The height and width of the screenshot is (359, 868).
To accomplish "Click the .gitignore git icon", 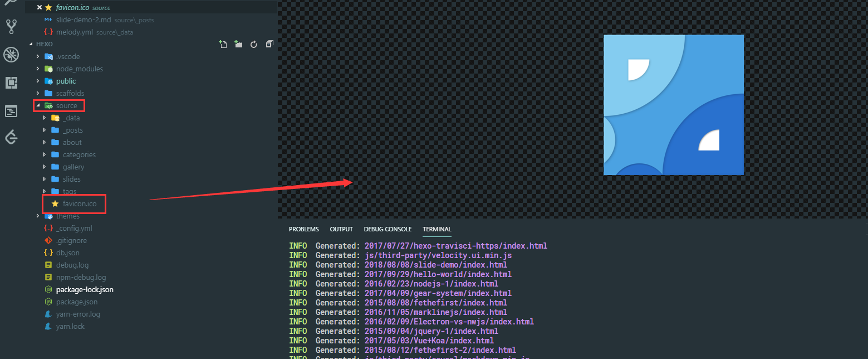I will [48, 240].
